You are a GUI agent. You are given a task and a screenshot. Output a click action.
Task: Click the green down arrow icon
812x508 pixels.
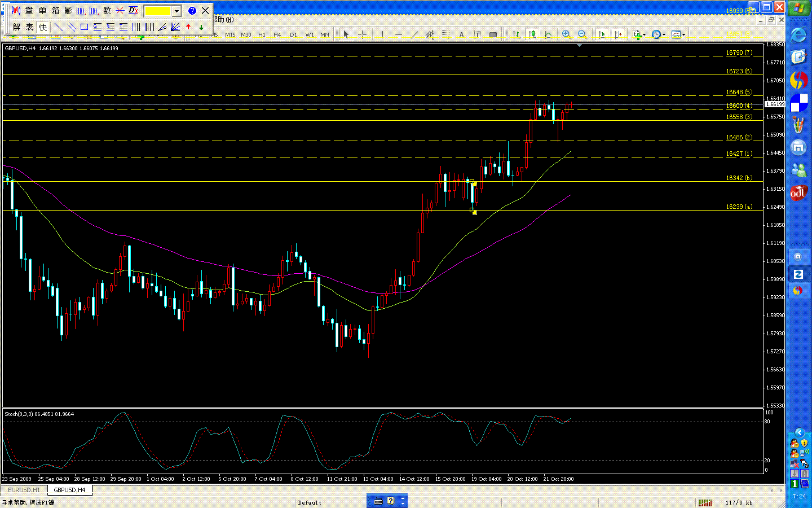tap(201, 27)
